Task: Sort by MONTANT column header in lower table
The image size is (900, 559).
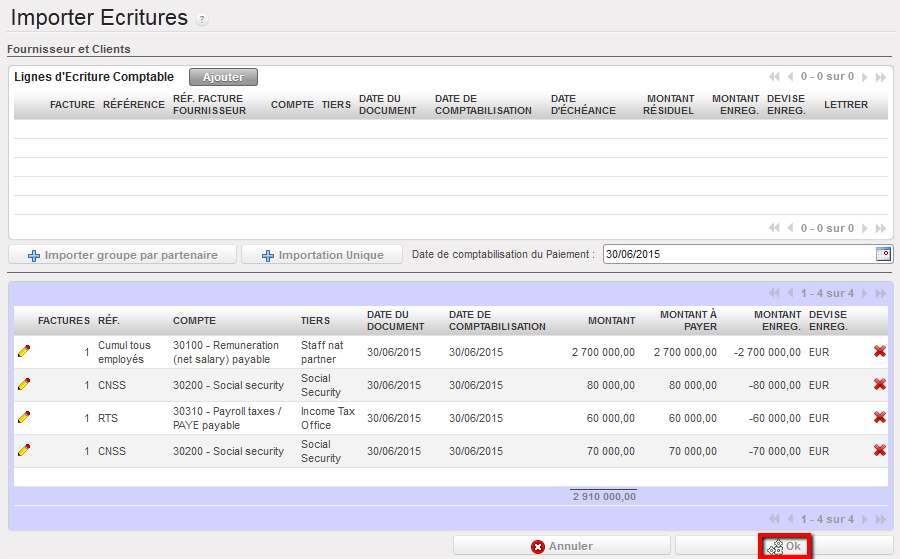Action: click(611, 321)
